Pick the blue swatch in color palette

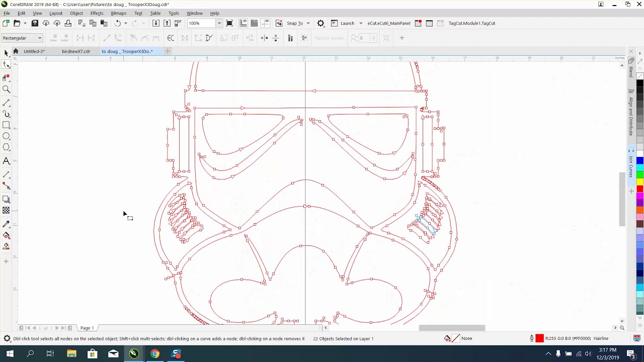click(x=640, y=160)
